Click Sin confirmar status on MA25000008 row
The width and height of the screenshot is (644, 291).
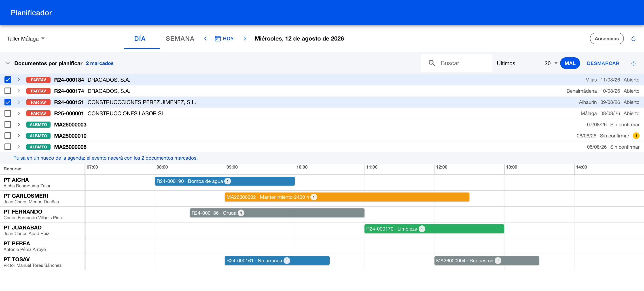tap(625, 147)
